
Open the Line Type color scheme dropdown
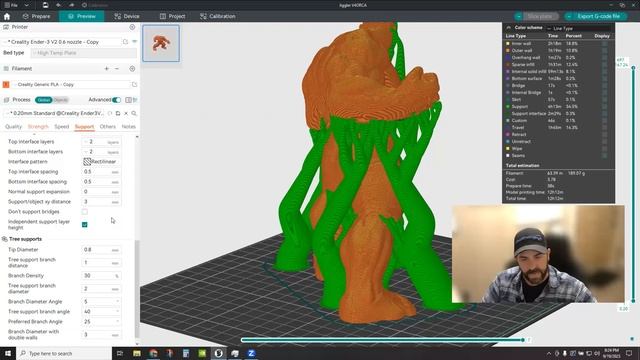pos(580,28)
